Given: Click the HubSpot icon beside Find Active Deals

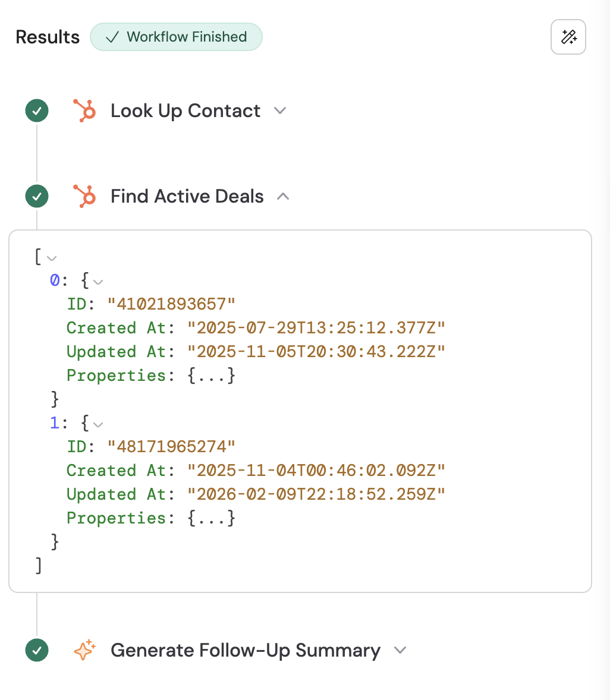Looking at the screenshot, I should pyautogui.click(x=84, y=196).
